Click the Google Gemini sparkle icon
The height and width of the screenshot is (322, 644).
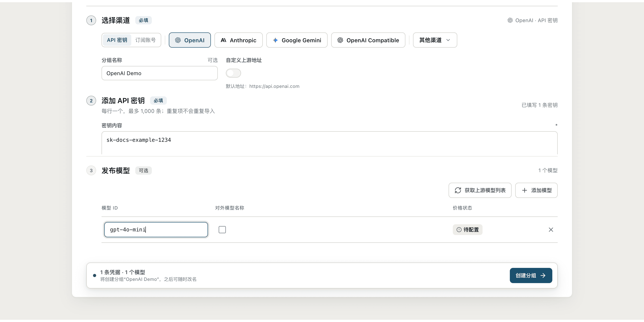275,40
